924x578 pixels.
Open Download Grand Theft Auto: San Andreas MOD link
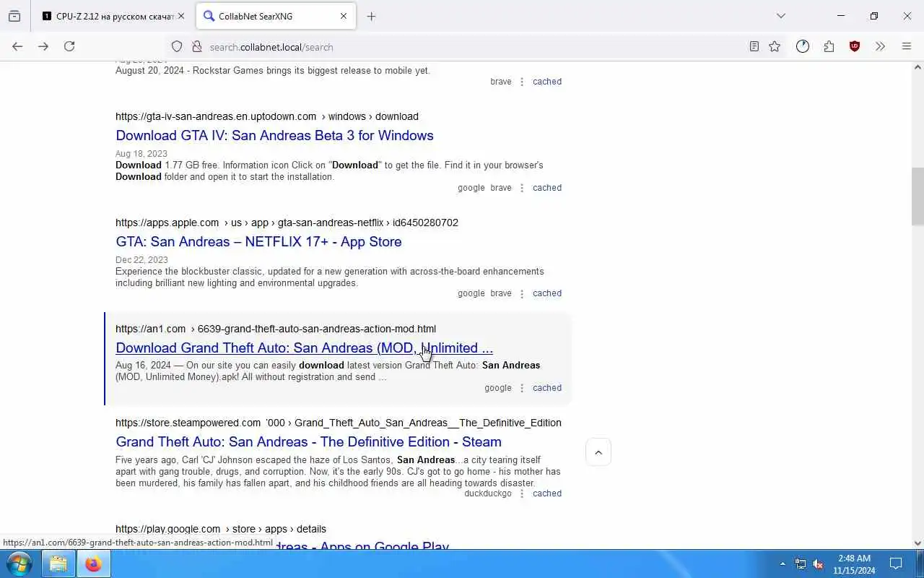click(304, 348)
